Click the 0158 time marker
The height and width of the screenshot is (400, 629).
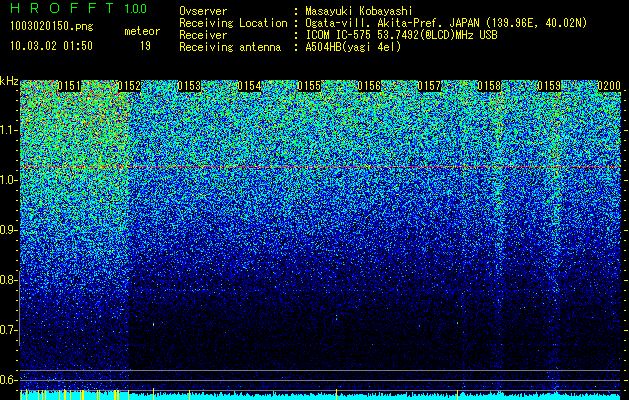pyautogui.click(x=489, y=86)
